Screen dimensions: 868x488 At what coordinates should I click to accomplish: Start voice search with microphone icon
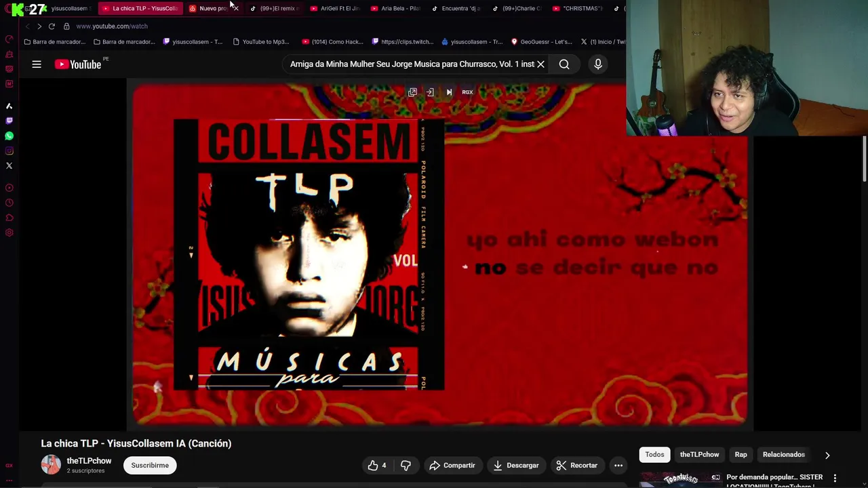click(x=598, y=64)
